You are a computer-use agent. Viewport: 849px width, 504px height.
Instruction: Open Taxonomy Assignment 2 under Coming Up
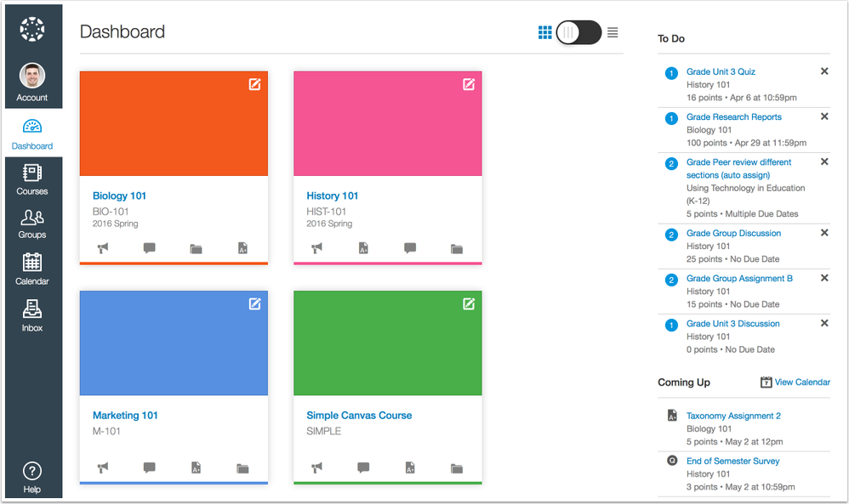click(733, 416)
